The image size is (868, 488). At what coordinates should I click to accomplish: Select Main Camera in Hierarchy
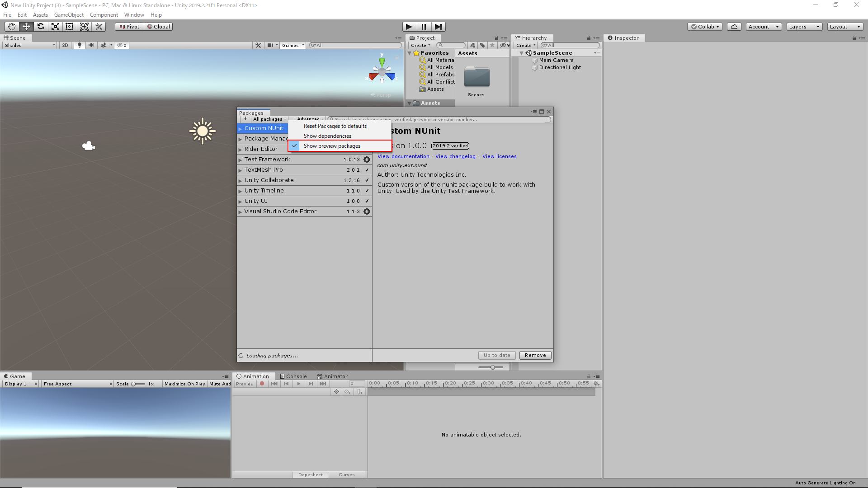click(556, 60)
